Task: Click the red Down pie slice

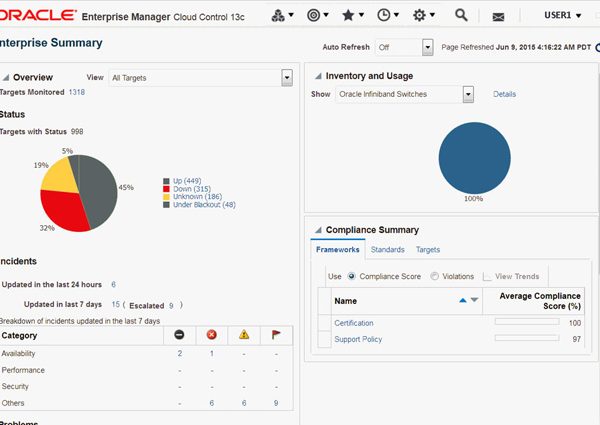Action: click(63, 210)
